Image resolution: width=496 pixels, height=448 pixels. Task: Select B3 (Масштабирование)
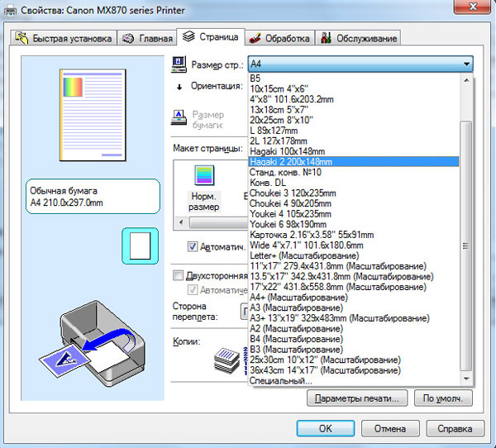coord(354,350)
